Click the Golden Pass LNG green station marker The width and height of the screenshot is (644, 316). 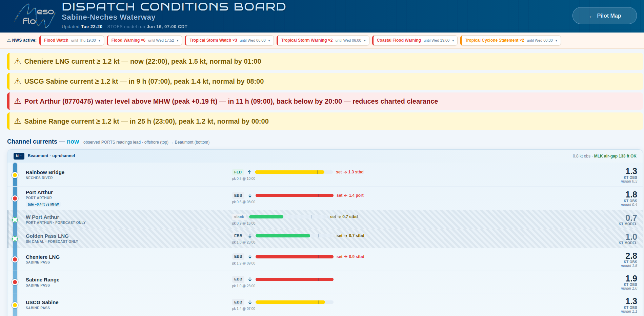point(15,239)
